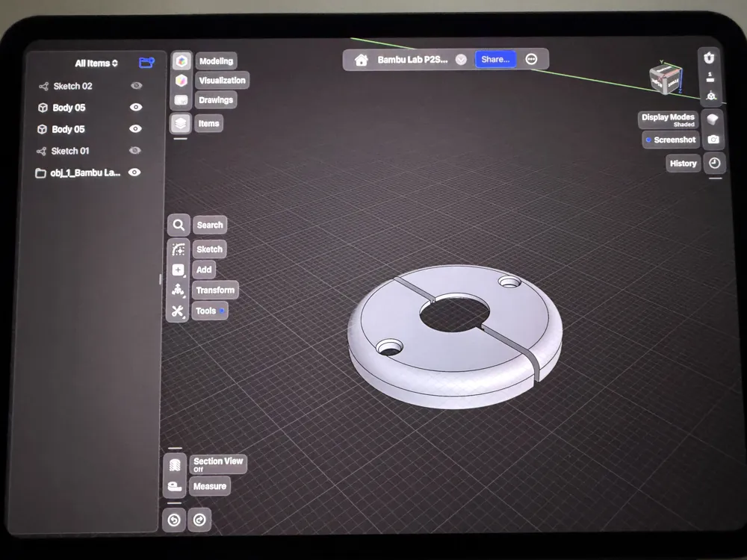The width and height of the screenshot is (747, 560).
Task: Click the Display Modes Shaded label
Action: point(669,119)
